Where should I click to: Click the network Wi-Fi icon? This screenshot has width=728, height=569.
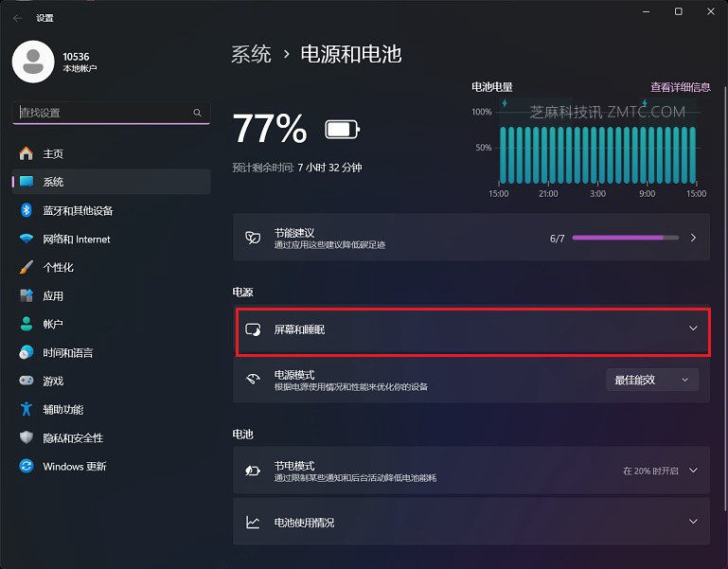[x=27, y=239]
